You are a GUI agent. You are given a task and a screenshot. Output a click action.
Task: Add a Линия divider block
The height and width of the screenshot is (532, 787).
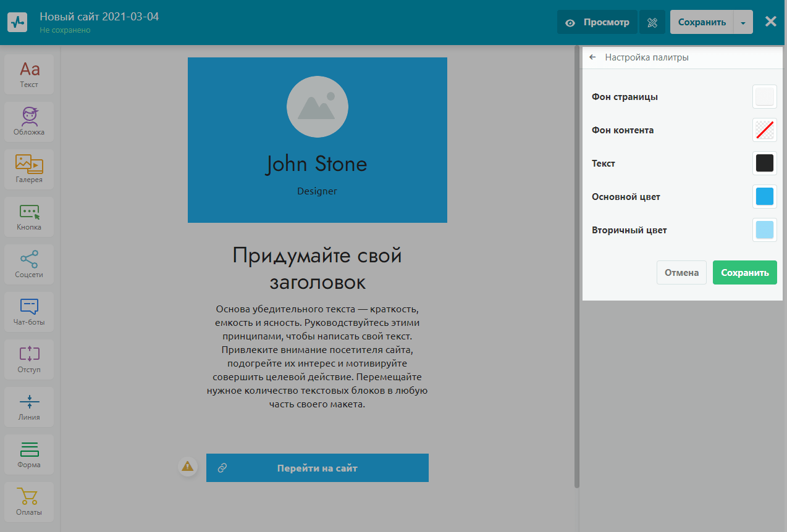29,407
